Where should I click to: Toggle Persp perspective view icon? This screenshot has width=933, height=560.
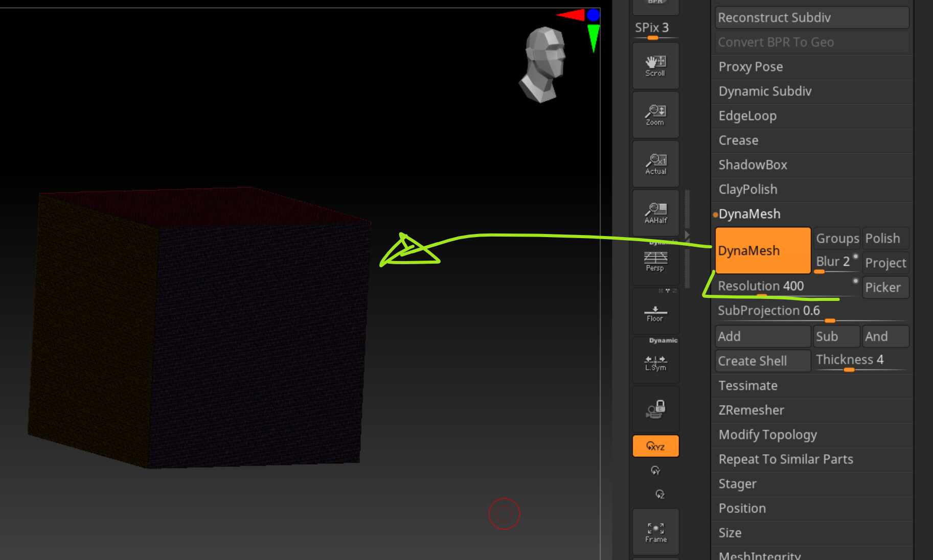tap(655, 261)
